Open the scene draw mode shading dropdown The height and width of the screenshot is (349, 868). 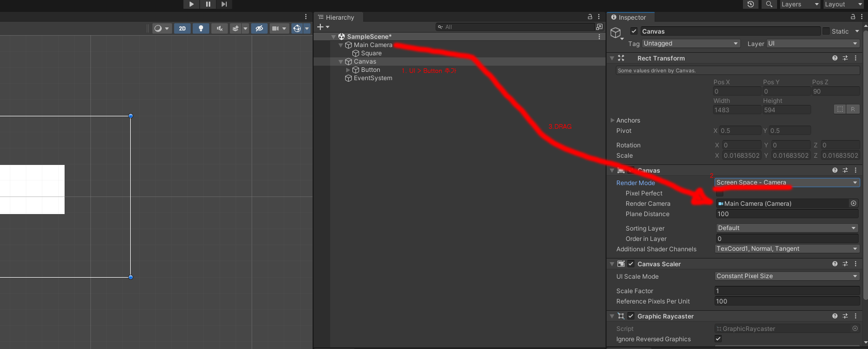coord(161,28)
